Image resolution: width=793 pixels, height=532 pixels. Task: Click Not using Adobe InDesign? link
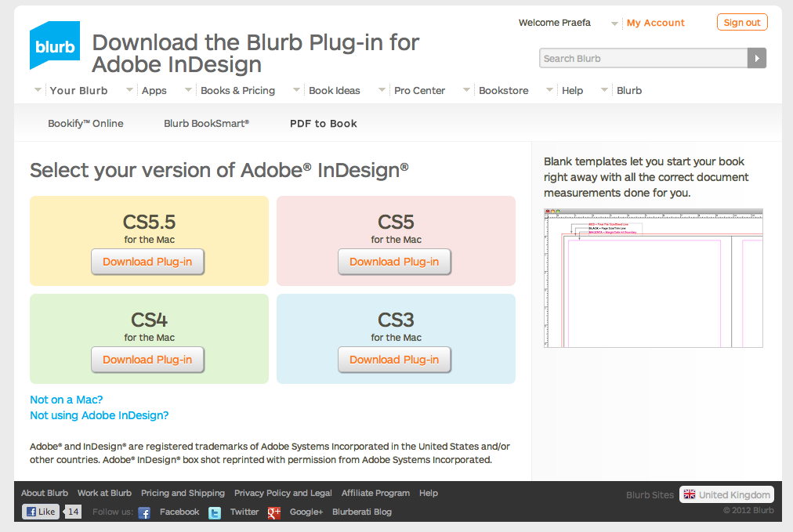(99, 415)
